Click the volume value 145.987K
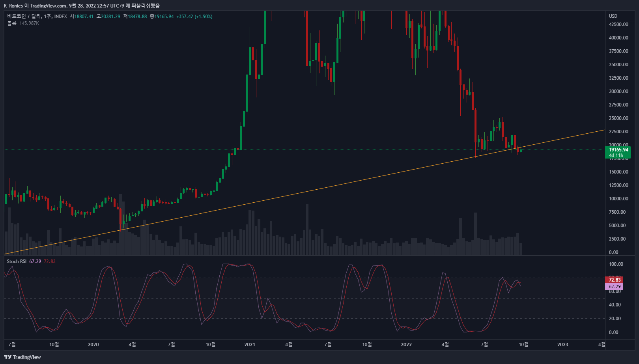The width and height of the screenshot is (639, 364). pos(29,23)
